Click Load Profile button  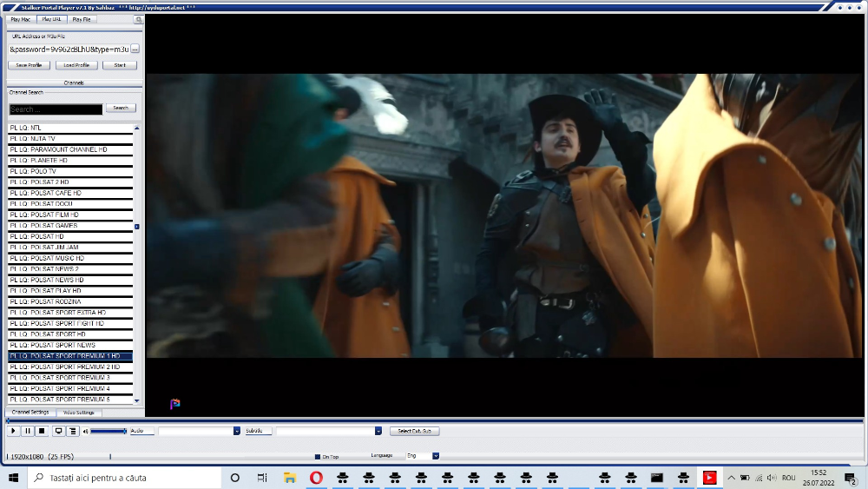point(76,65)
